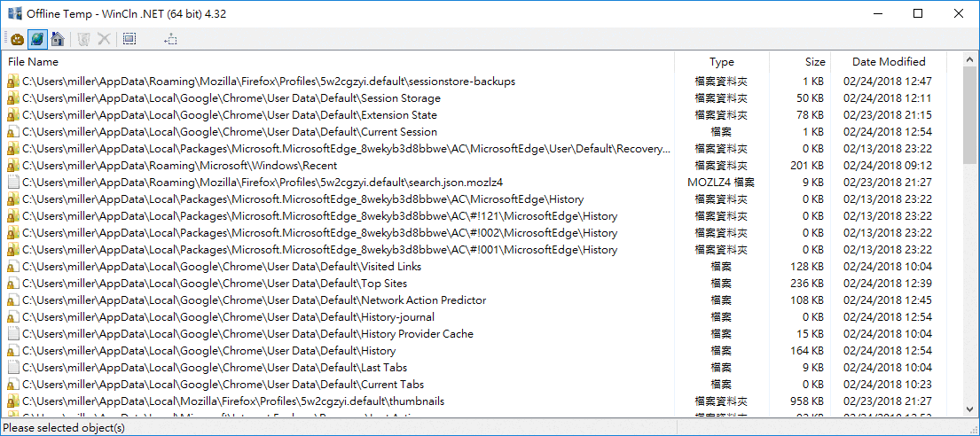This screenshot has width=980, height=436.
Task: Click the house Home toolbar icon
Action: coord(58,39)
